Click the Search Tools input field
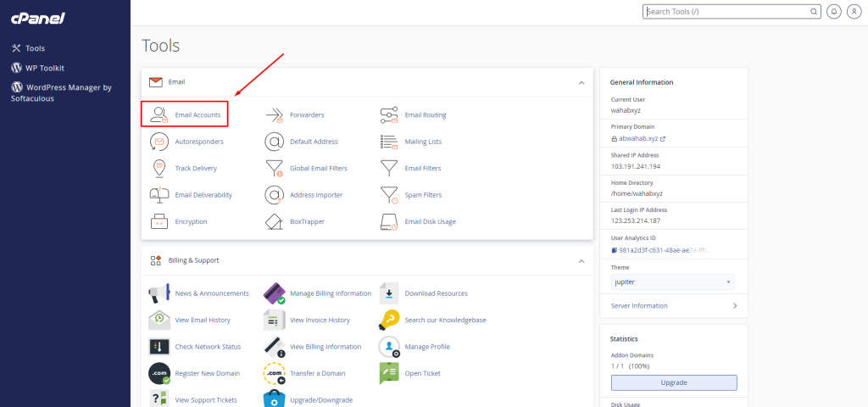 pos(729,12)
